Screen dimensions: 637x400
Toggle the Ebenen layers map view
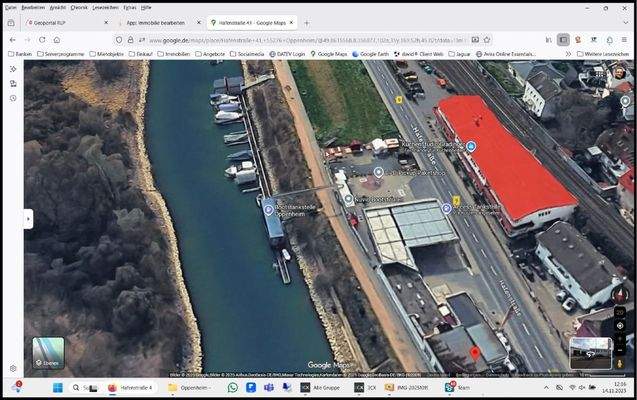pyautogui.click(x=47, y=353)
